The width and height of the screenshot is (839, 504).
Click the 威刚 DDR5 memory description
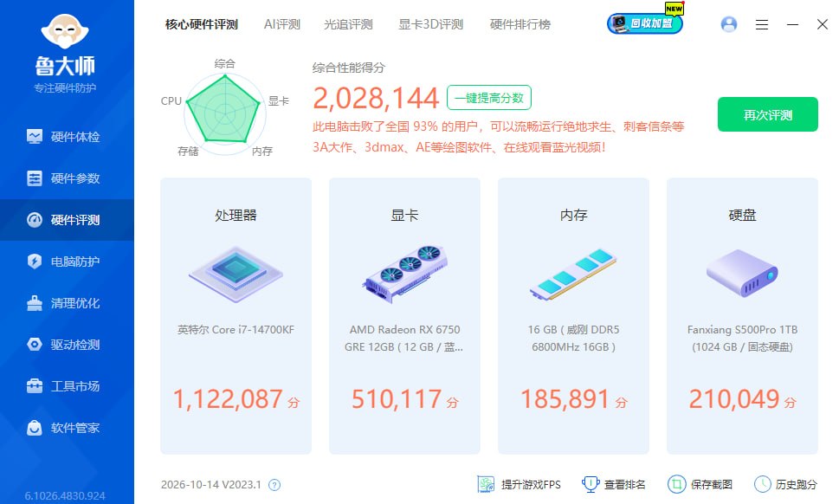coord(573,338)
